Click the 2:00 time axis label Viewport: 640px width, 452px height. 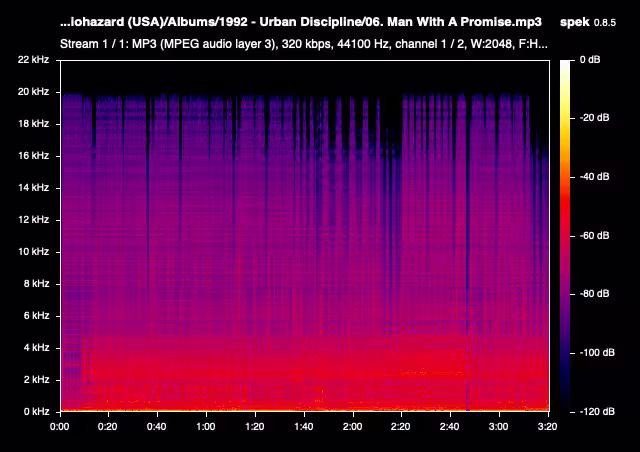[x=352, y=427]
